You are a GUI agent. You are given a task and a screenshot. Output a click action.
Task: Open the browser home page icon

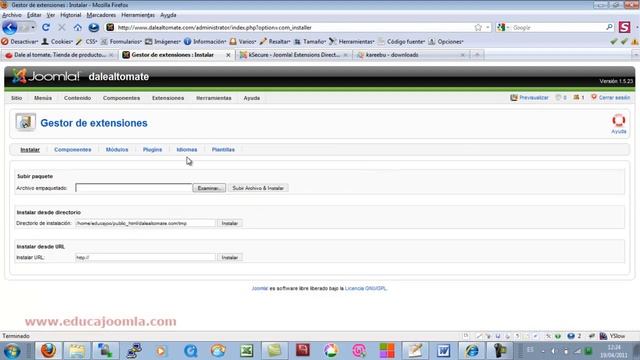click(x=78, y=27)
